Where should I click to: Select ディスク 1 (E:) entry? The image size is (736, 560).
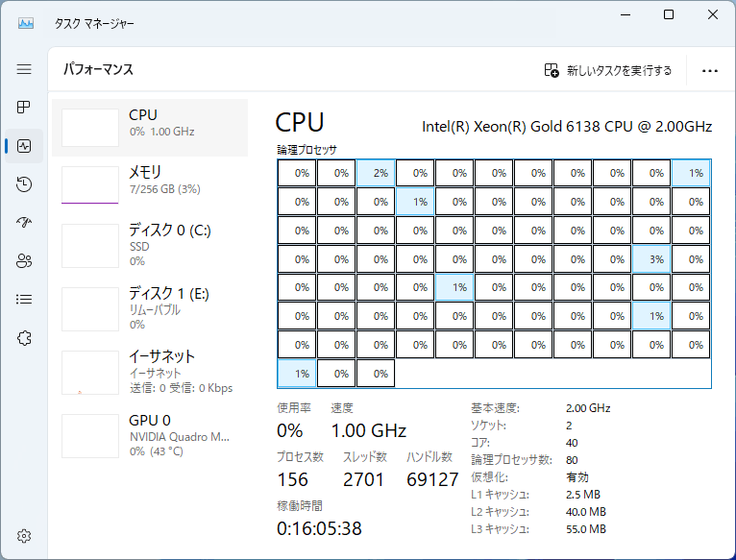pyautogui.click(x=150, y=308)
